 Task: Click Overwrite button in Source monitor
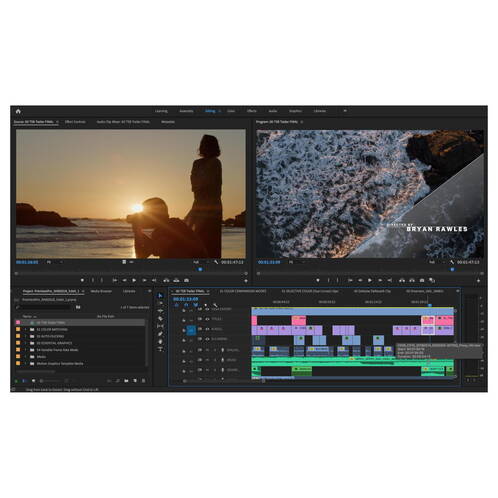pyautogui.click(x=176, y=280)
